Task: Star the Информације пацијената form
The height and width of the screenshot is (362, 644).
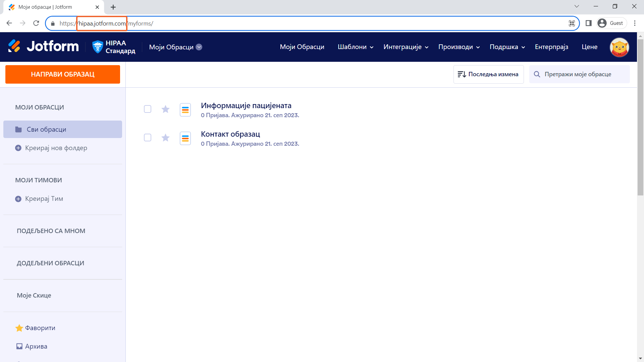Action: coord(165,109)
